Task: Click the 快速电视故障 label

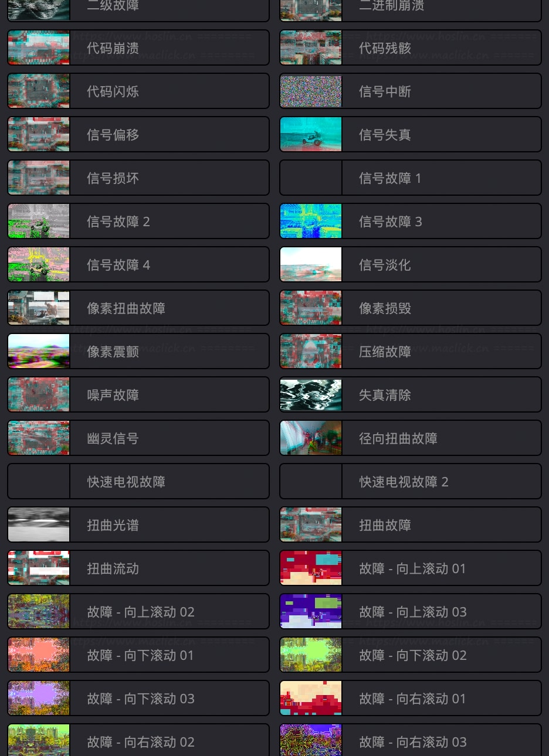Action: click(126, 482)
